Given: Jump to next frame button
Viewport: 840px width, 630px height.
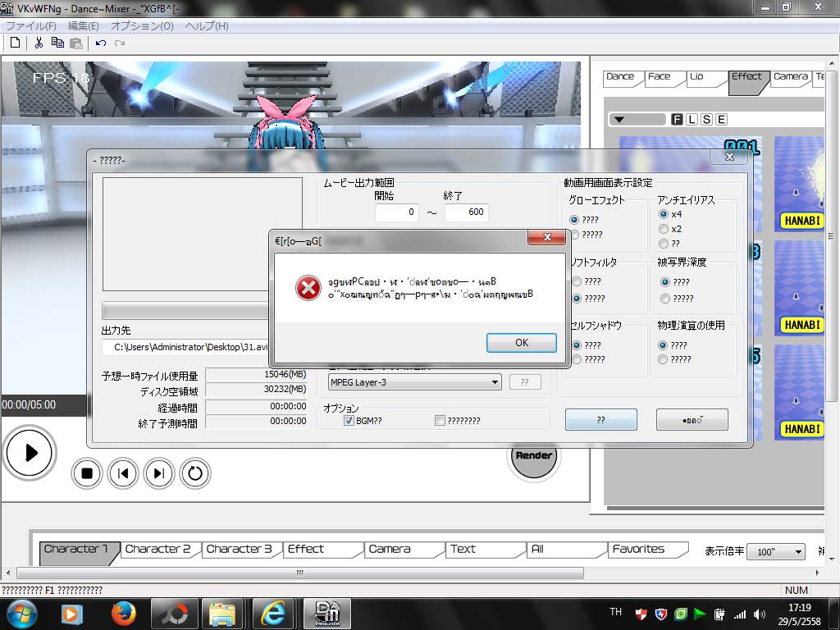Looking at the screenshot, I should [x=159, y=473].
